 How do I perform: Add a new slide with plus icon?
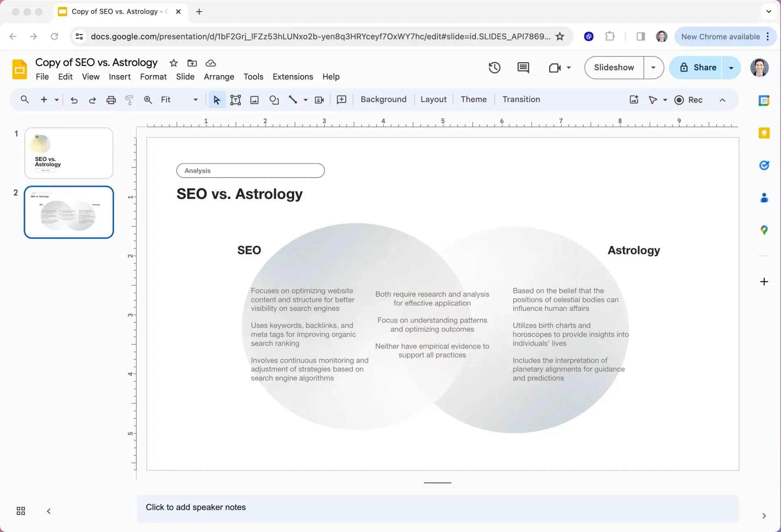point(44,100)
